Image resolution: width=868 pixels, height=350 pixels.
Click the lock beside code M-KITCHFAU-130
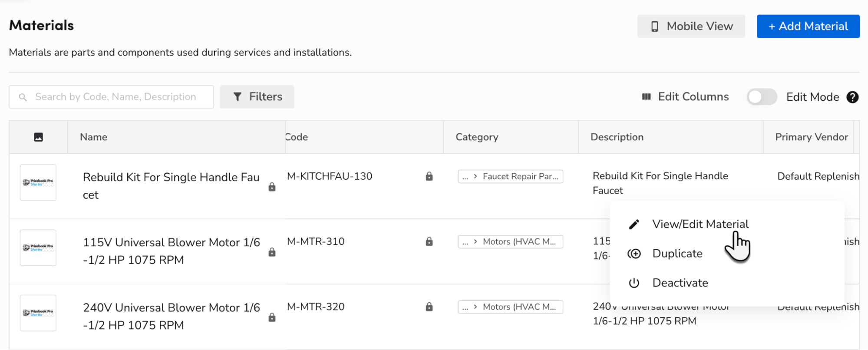point(429,176)
